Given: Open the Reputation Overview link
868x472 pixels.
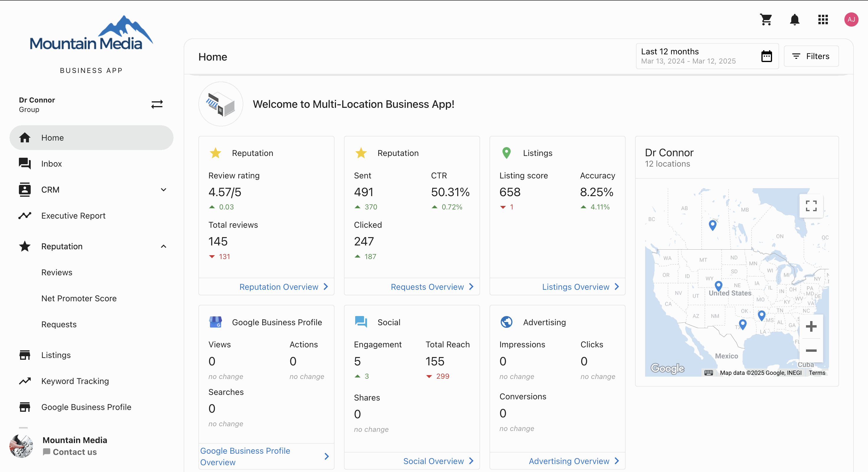Looking at the screenshot, I should [x=279, y=287].
